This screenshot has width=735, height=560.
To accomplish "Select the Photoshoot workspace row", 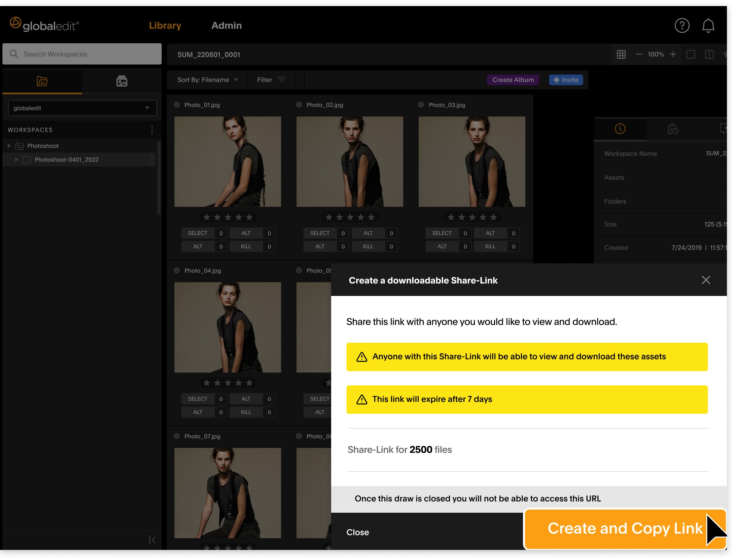I will tap(79, 146).
